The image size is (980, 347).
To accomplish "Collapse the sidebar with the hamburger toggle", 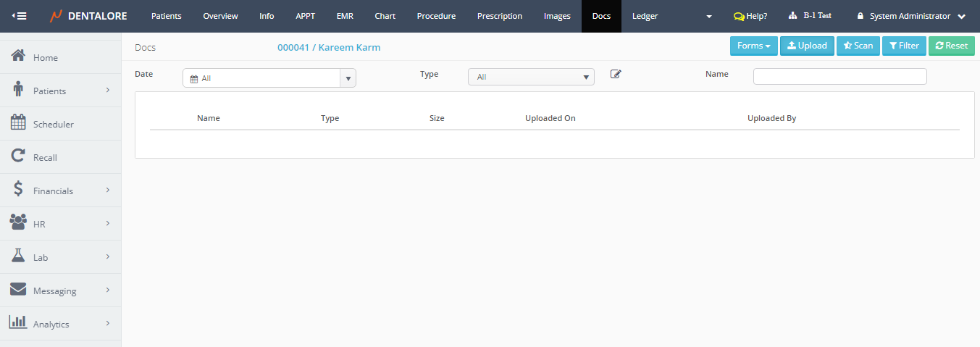I will point(20,16).
